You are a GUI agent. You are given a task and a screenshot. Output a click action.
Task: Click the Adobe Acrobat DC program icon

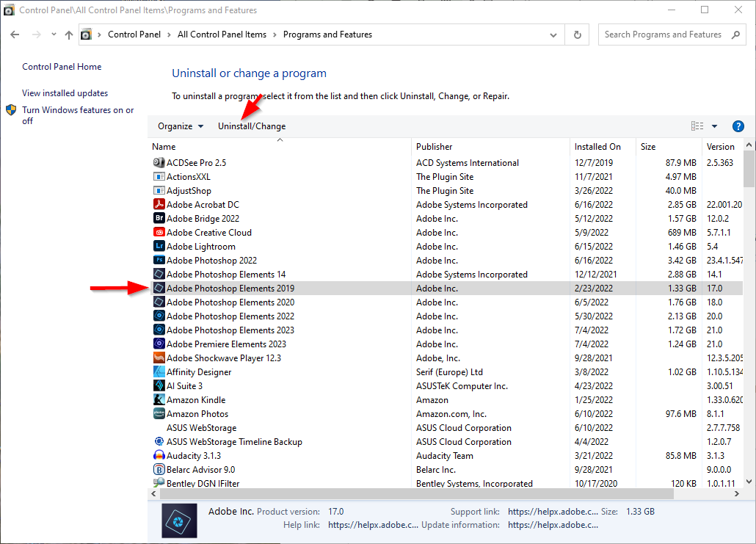(158, 204)
